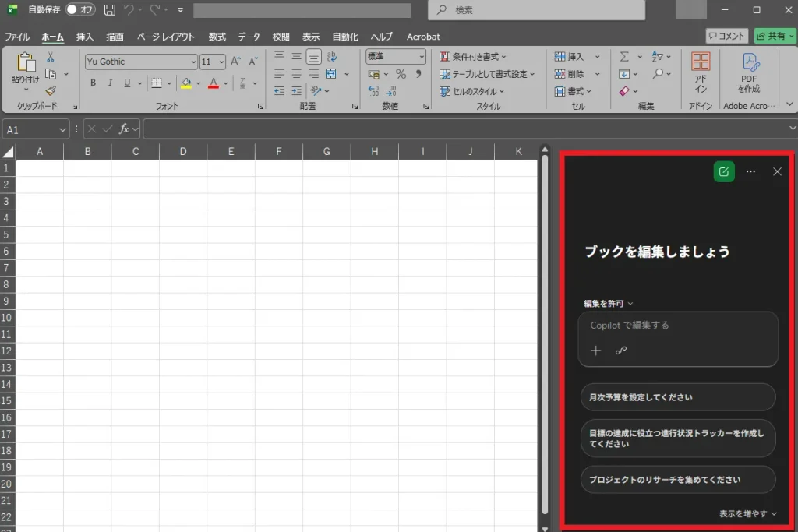Open the ファイル menu

pyautogui.click(x=17, y=37)
